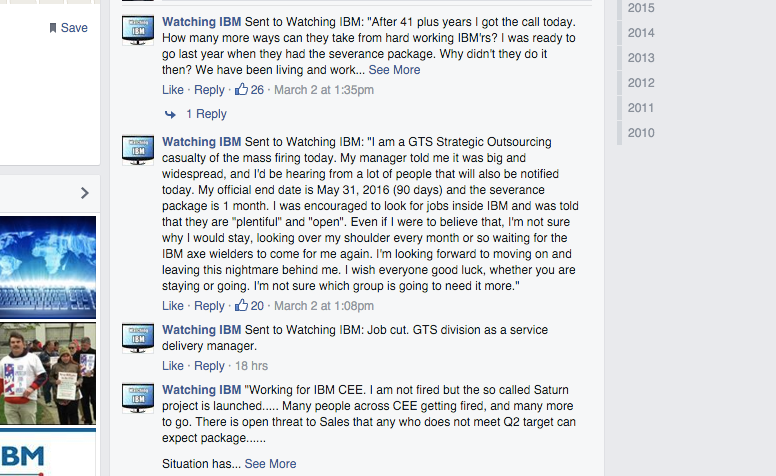Open the protesters photo thumbnail
Image resolution: width=776 pixels, height=476 pixels.
(48, 373)
